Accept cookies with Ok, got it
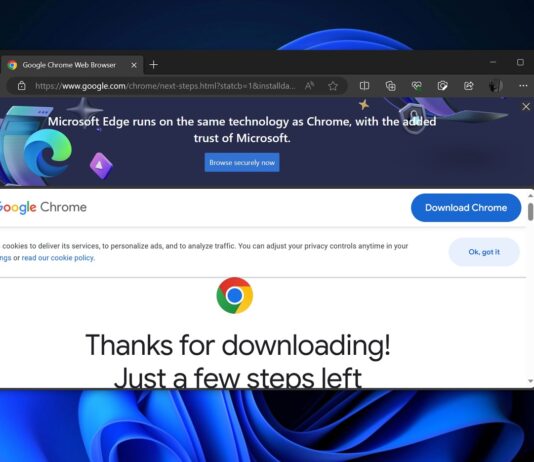 (484, 252)
